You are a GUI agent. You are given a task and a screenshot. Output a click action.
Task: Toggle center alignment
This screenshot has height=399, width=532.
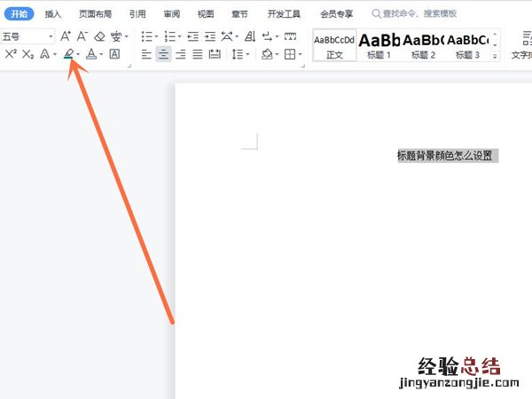pyautogui.click(x=163, y=54)
